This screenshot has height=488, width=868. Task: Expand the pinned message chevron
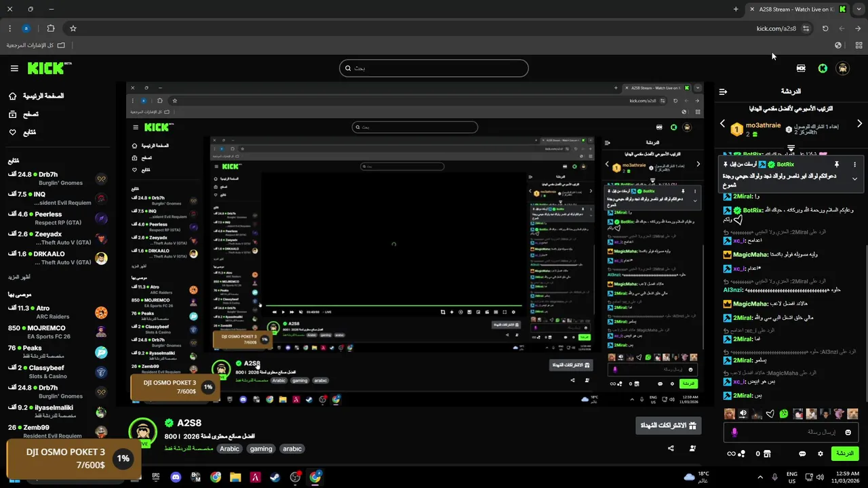tap(854, 179)
